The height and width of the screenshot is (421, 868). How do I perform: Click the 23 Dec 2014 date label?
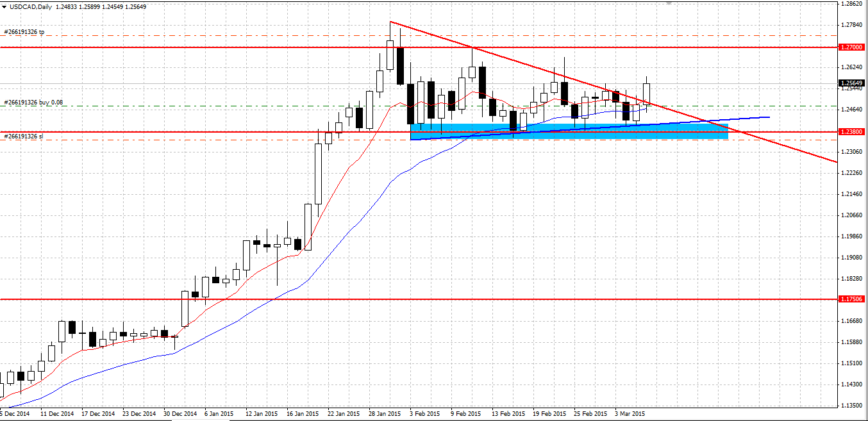[x=139, y=414]
